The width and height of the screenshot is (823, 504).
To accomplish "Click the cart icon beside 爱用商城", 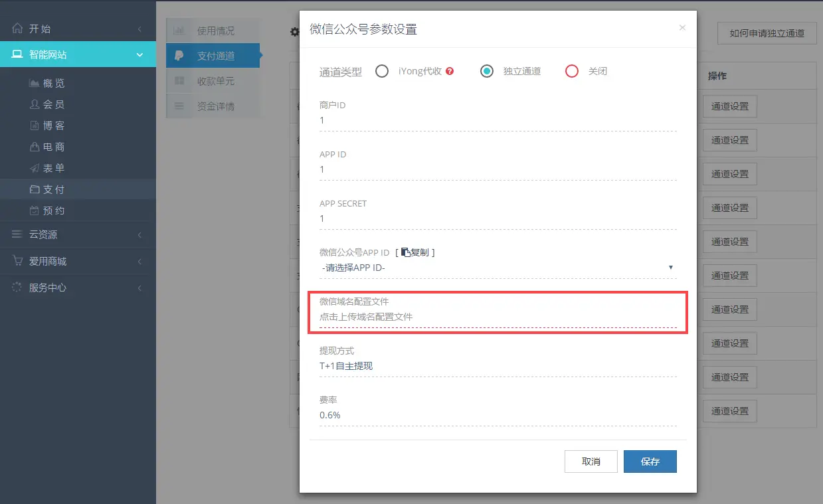I will [x=18, y=261].
